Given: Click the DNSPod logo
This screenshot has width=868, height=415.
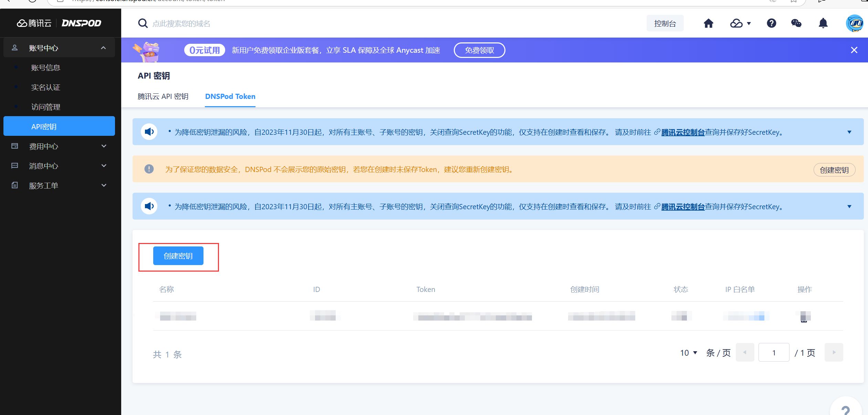Looking at the screenshot, I should coord(81,23).
